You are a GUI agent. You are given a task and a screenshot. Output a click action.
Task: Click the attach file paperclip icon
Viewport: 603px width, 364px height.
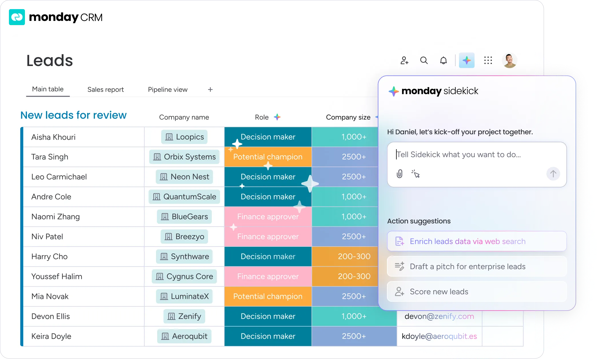[x=400, y=174]
